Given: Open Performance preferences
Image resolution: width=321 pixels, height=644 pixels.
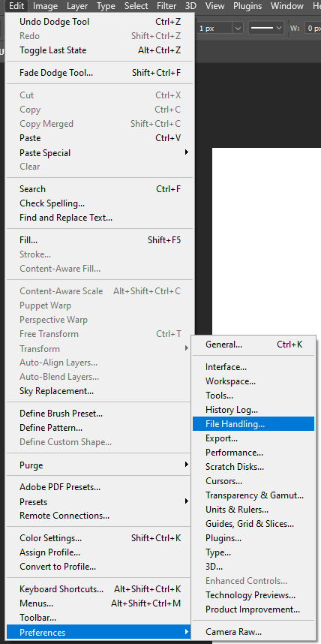Looking at the screenshot, I should tap(253, 453).
